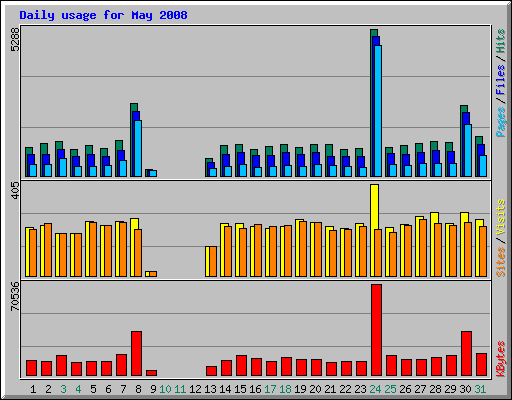Click the red KBytes bar for day 1
Image resolution: width=512 pixels, height=400 pixels.
[x=31, y=368]
